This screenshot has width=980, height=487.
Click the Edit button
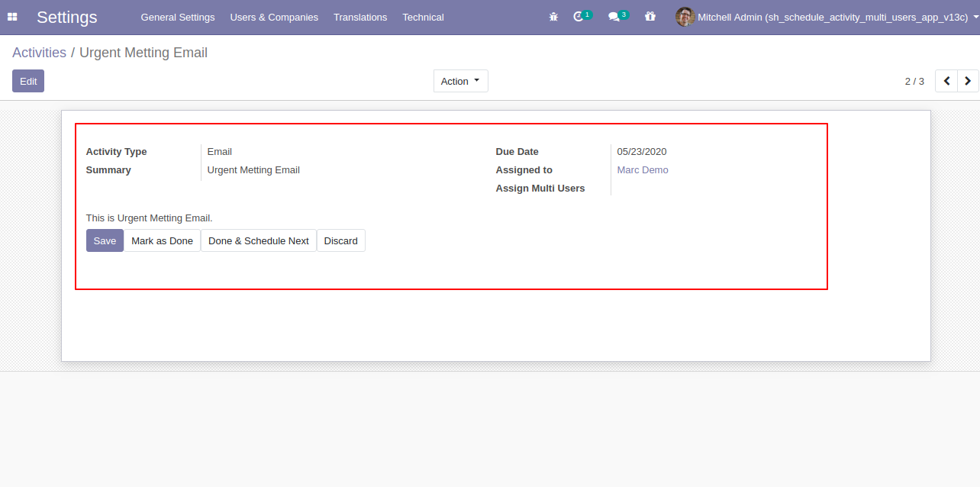28,81
